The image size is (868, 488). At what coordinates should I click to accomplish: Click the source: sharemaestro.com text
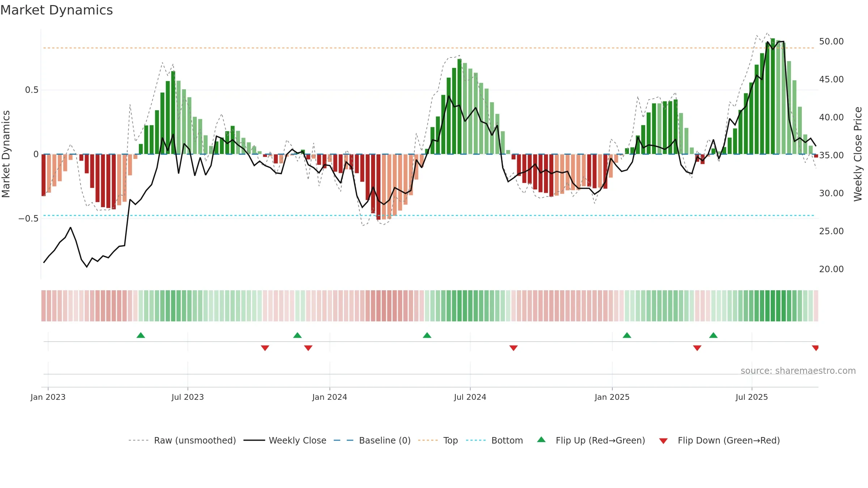(798, 371)
